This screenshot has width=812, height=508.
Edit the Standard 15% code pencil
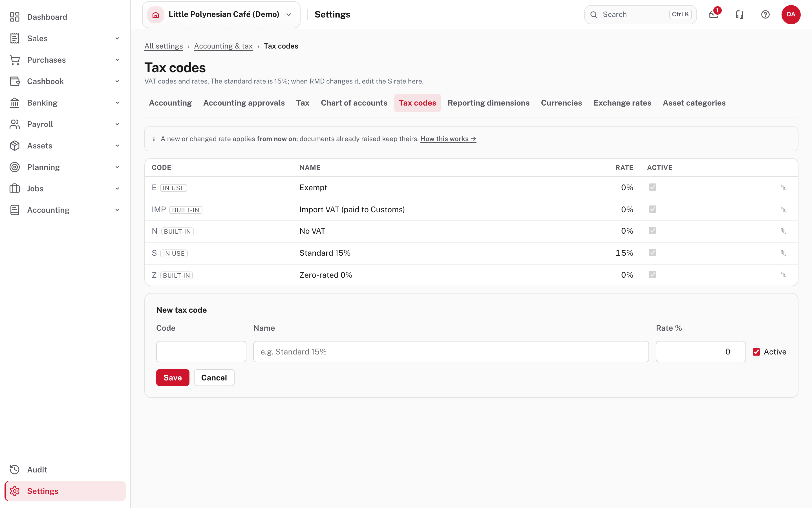coord(783,253)
